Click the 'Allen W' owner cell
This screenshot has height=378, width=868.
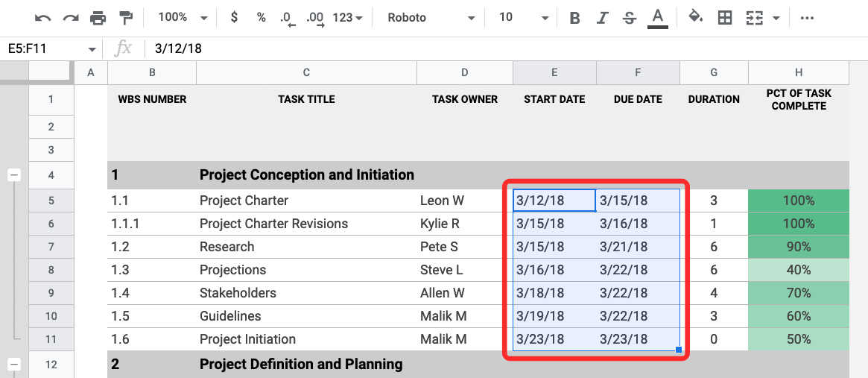[464, 293]
